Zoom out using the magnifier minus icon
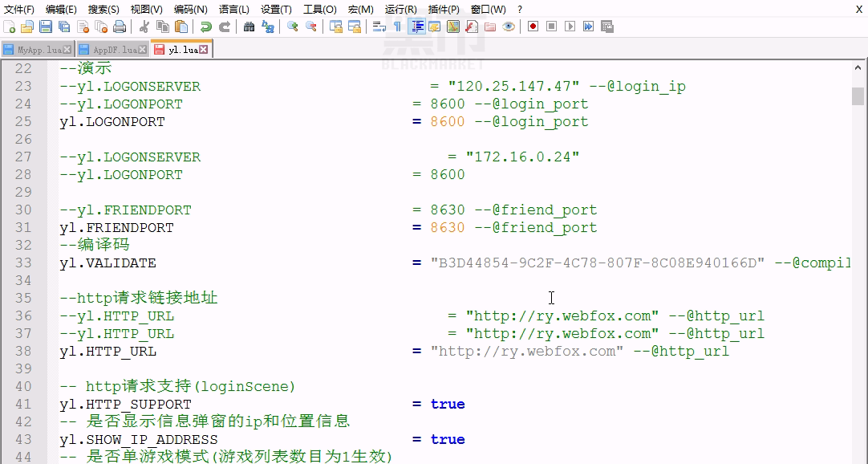868x464 pixels. (311, 26)
